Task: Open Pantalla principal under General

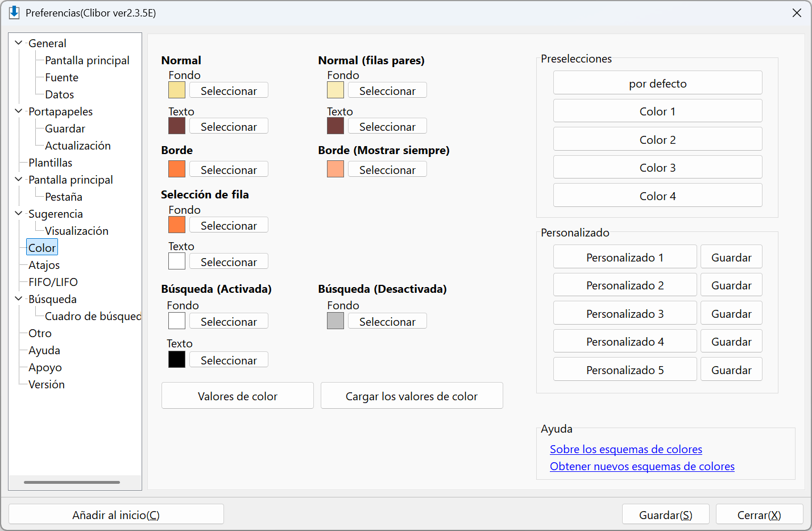Action: coord(87,60)
